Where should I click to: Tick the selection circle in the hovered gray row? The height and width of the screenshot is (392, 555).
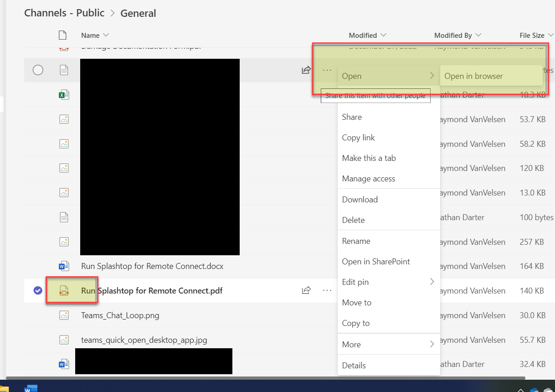[x=38, y=70]
